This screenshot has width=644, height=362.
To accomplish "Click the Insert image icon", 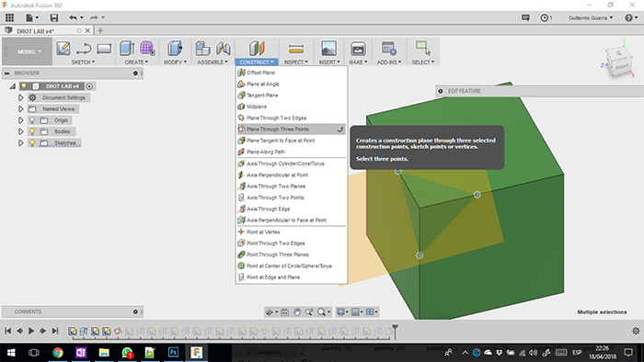I will (329, 49).
